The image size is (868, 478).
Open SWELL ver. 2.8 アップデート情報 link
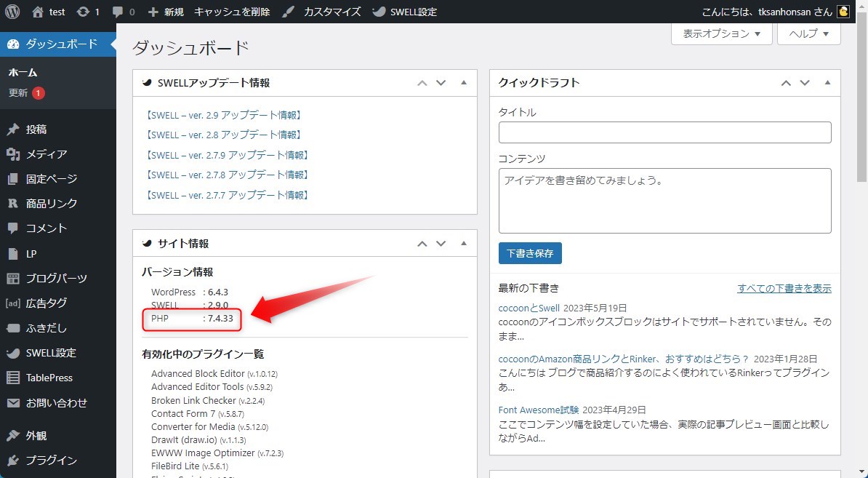pos(223,135)
